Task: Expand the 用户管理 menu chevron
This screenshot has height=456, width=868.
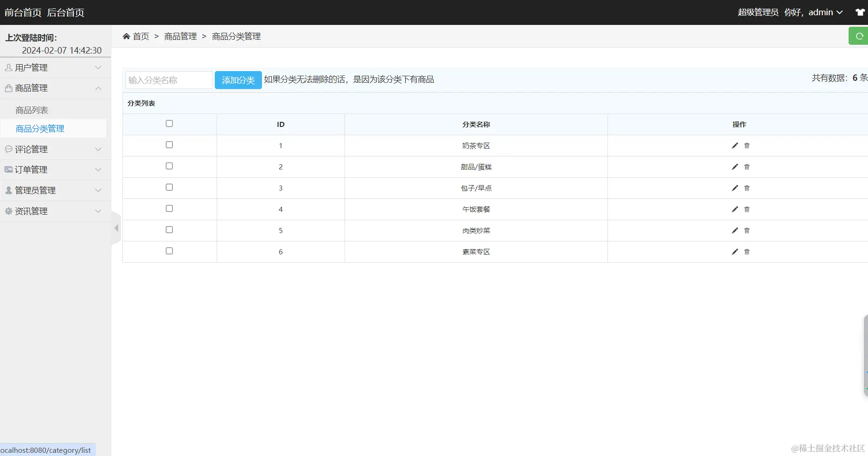Action: pyautogui.click(x=98, y=68)
